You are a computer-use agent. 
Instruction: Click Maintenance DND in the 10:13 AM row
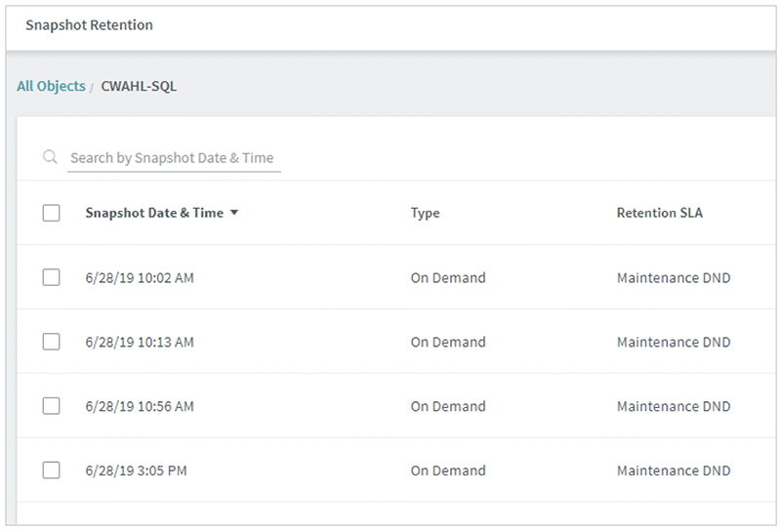click(x=674, y=343)
